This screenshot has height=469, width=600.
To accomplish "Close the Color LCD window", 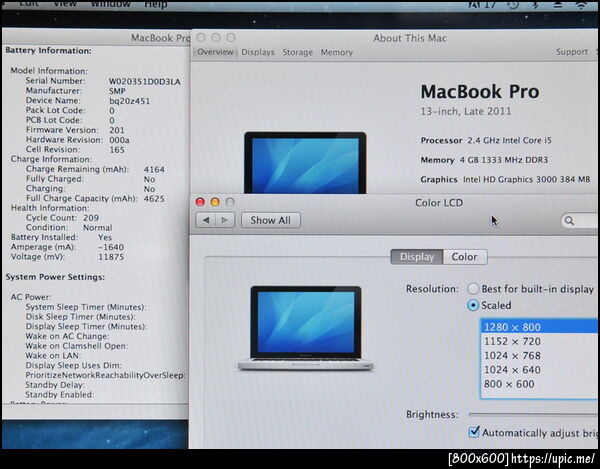I will tap(200, 202).
